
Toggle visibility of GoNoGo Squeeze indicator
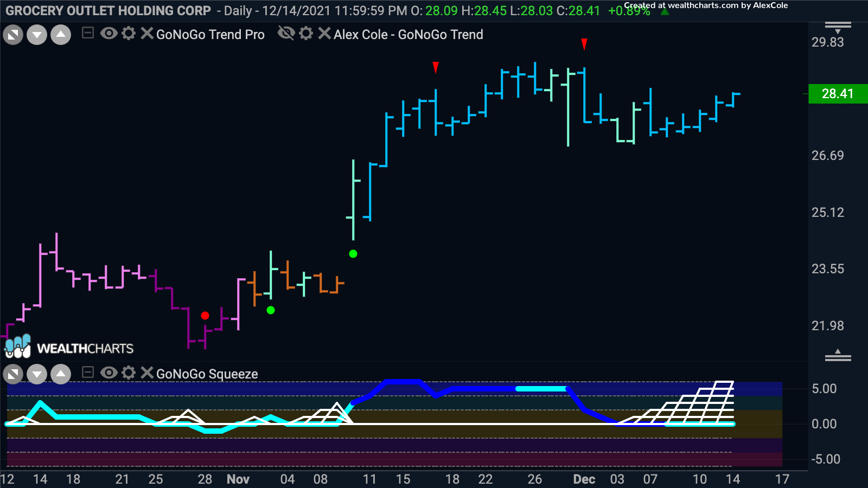(x=108, y=373)
